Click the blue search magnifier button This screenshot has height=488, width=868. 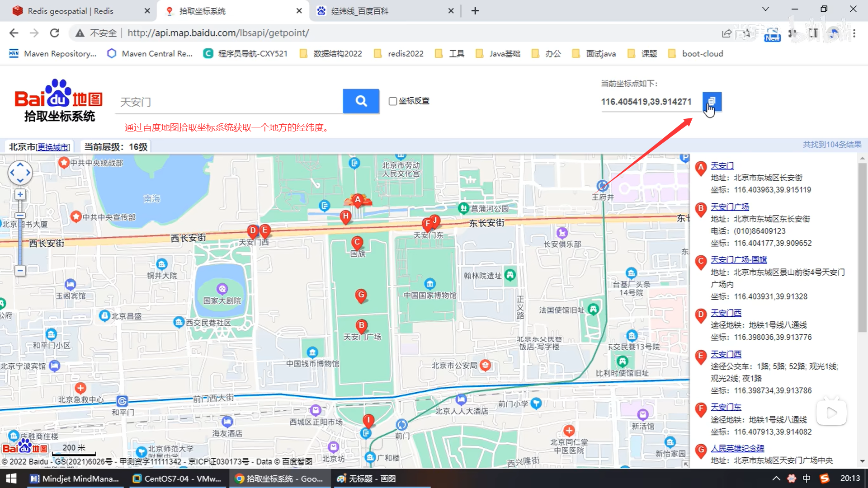pos(361,101)
